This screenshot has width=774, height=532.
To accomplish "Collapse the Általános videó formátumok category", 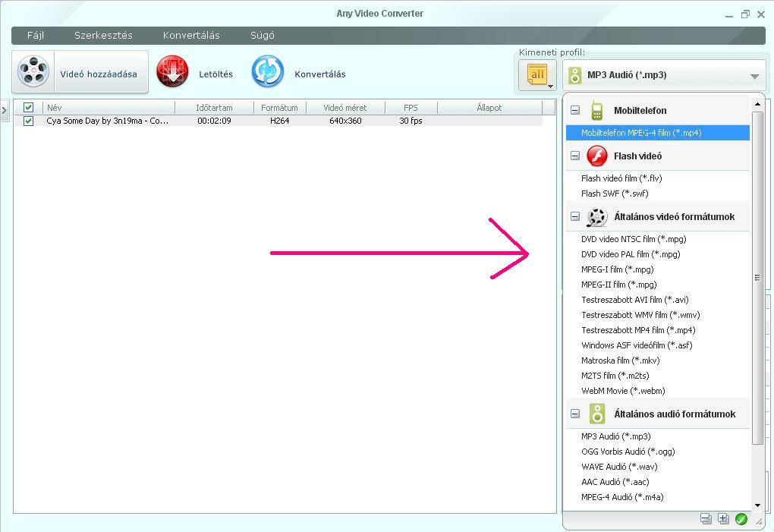I will [575, 216].
